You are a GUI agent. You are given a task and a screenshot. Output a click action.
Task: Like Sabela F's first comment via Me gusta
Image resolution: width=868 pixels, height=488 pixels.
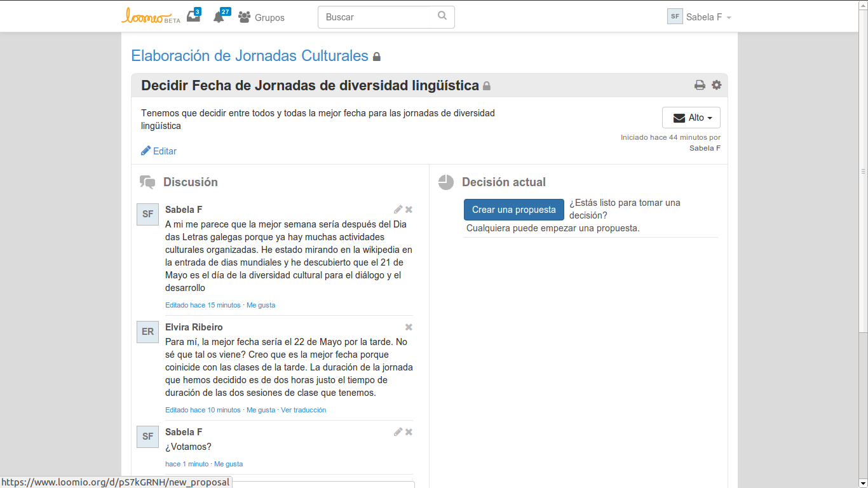(261, 305)
